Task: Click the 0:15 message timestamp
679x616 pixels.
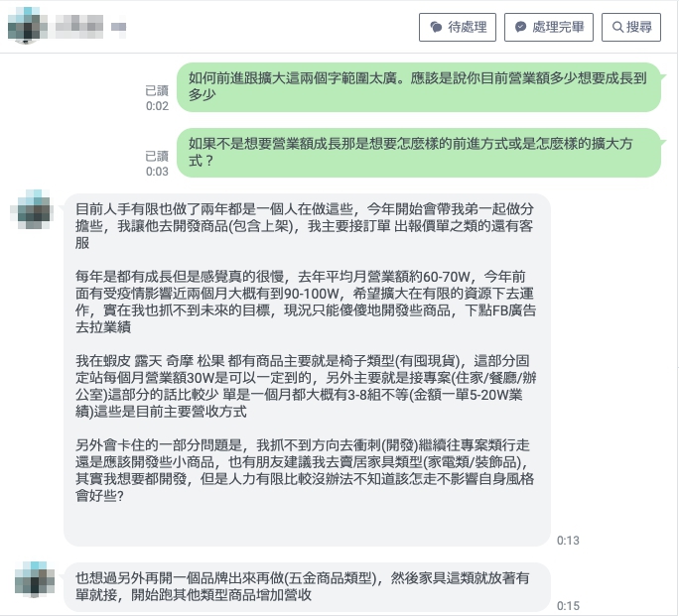Action: pos(568,606)
